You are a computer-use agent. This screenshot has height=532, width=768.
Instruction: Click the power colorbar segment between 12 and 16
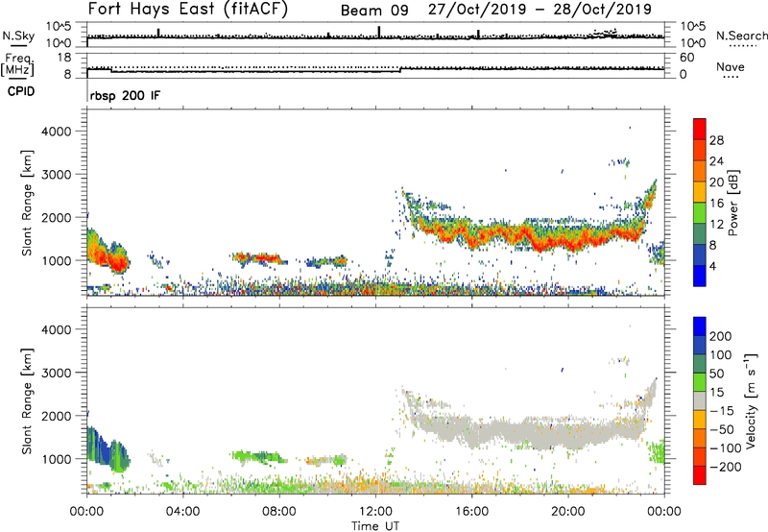[x=700, y=213]
